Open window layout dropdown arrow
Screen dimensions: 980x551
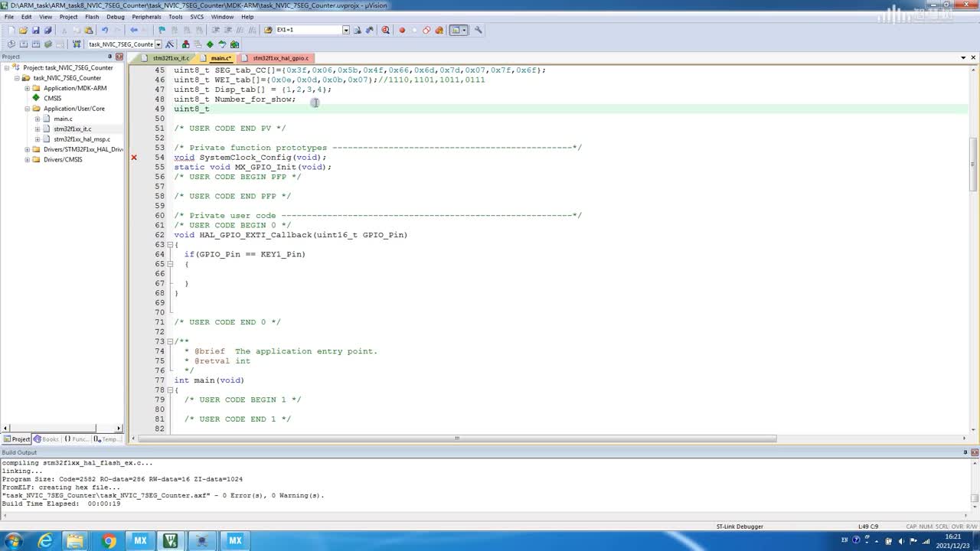tap(465, 30)
